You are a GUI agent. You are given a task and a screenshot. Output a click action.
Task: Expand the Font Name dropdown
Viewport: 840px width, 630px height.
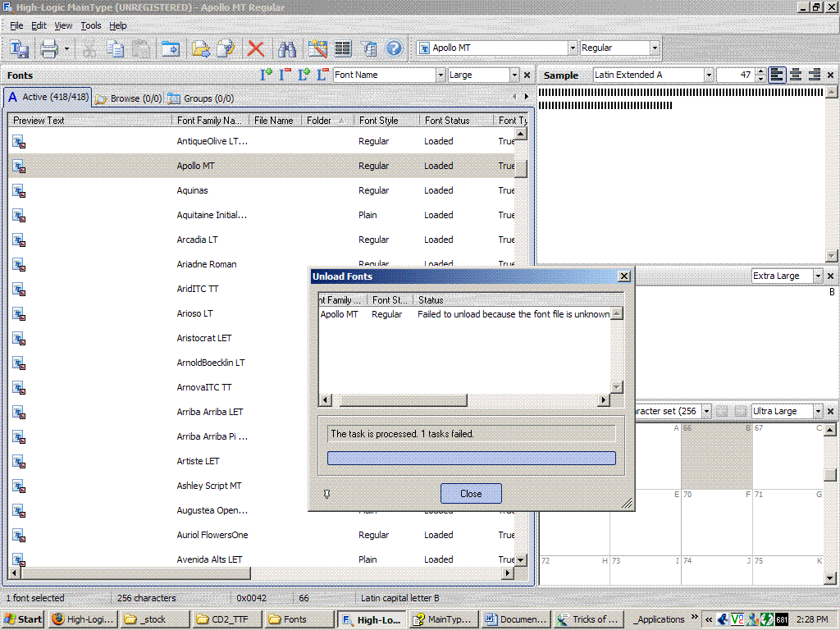(439, 75)
